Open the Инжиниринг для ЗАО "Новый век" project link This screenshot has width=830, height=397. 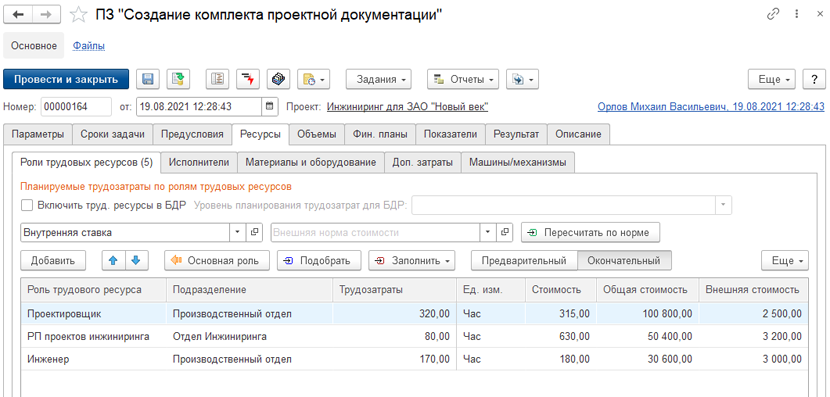408,106
